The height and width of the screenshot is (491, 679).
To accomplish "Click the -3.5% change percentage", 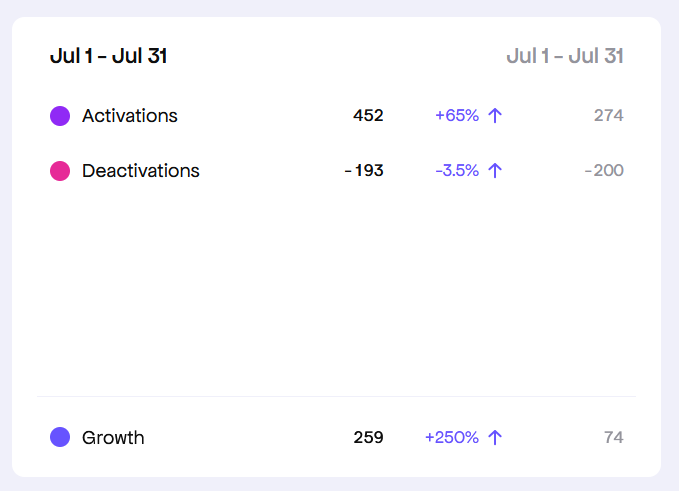I will 457,171.
